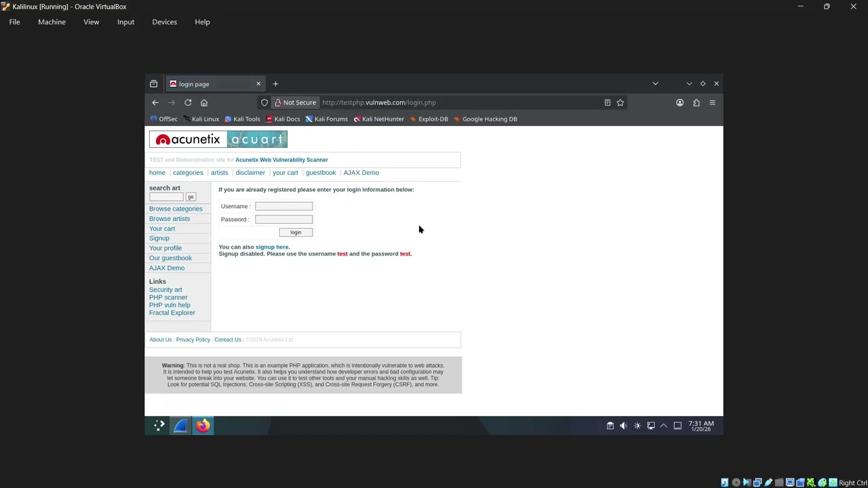Screen dimensions: 868x488
Task: Click the login button
Action: click(x=296, y=232)
